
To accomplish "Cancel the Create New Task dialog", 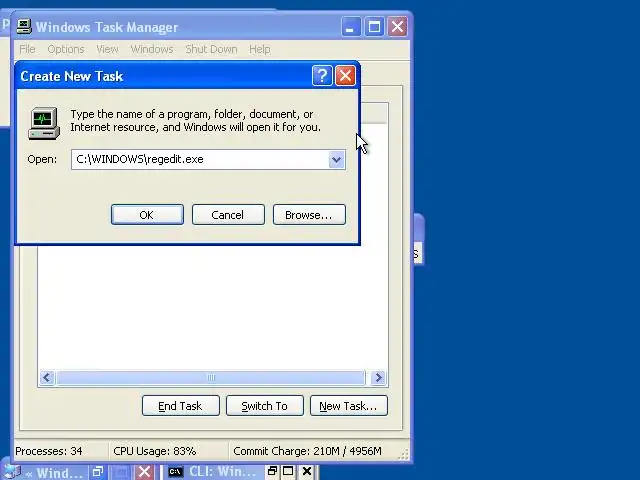I will pyautogui.click(x=228, y=215).
